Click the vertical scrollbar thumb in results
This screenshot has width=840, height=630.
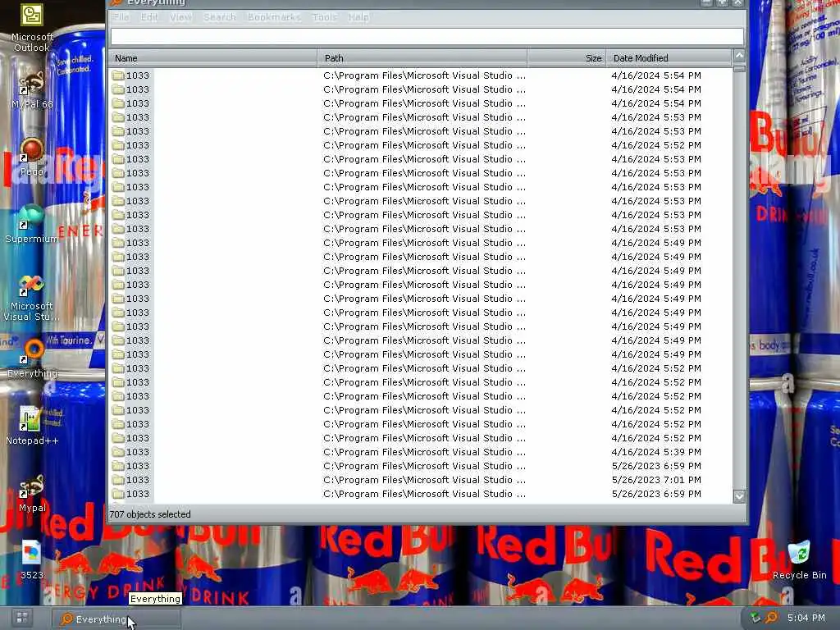pos(739,69)
